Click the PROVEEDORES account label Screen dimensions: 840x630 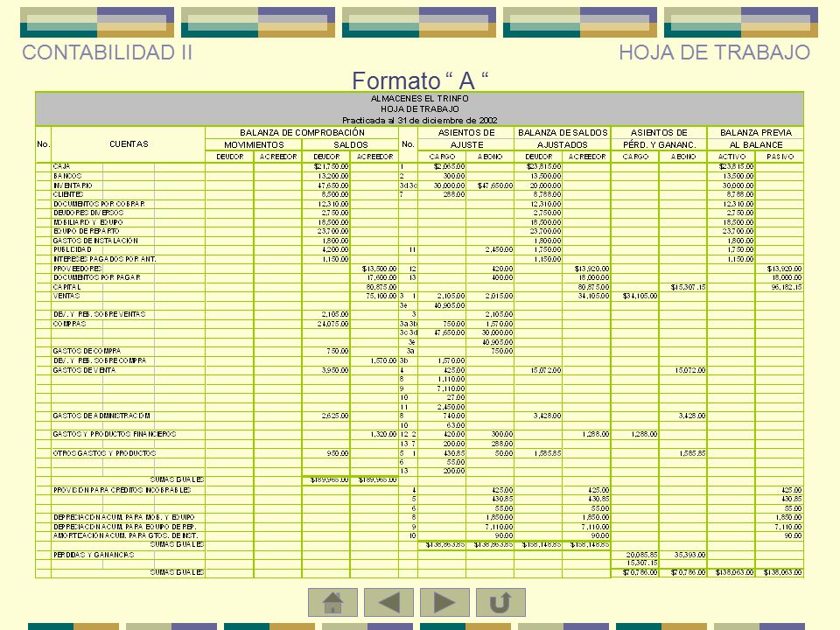pos(78,269)
